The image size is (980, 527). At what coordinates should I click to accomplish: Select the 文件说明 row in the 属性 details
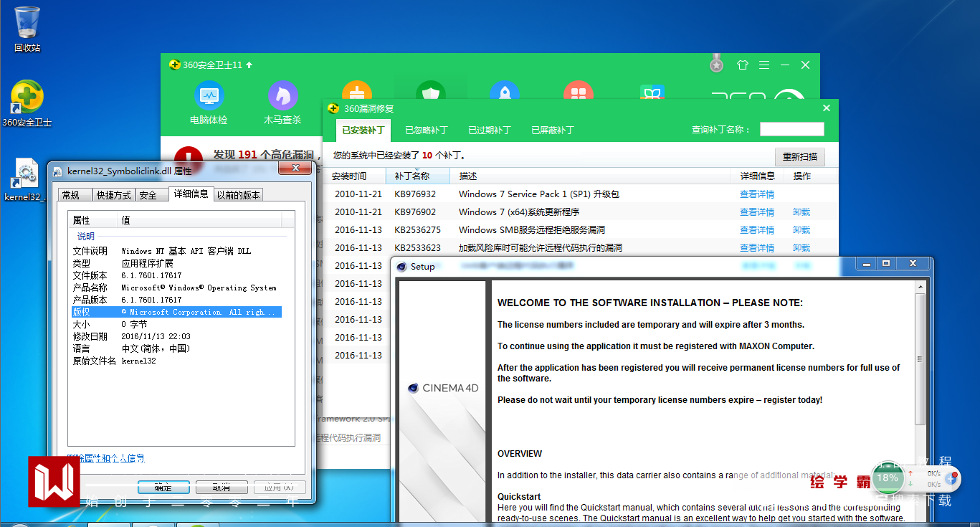click(176, 251)
